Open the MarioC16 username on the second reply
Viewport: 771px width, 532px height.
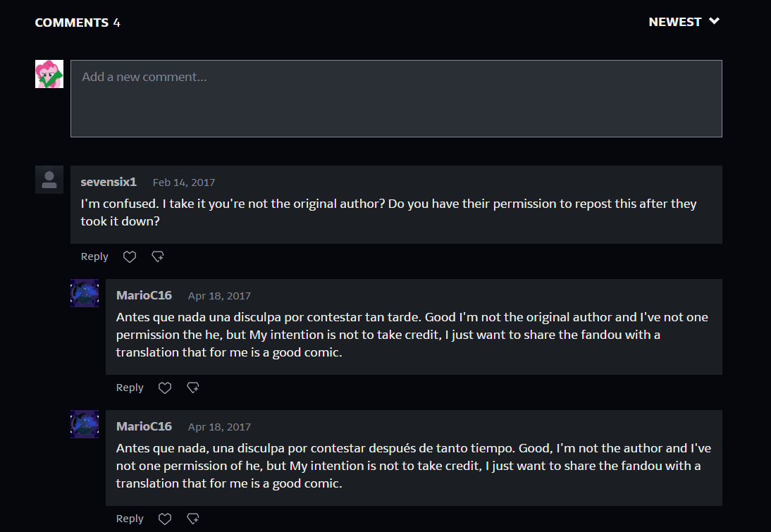[x=144, y=426]
